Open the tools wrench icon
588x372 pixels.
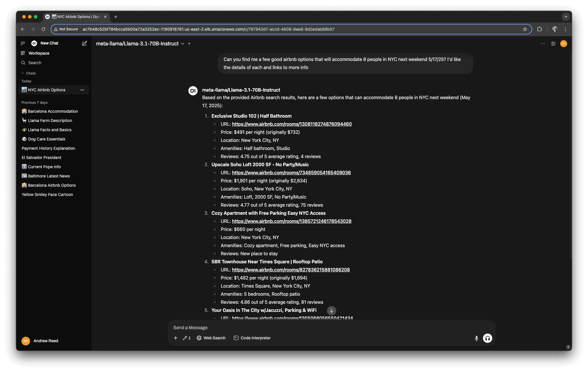(187, 338)
